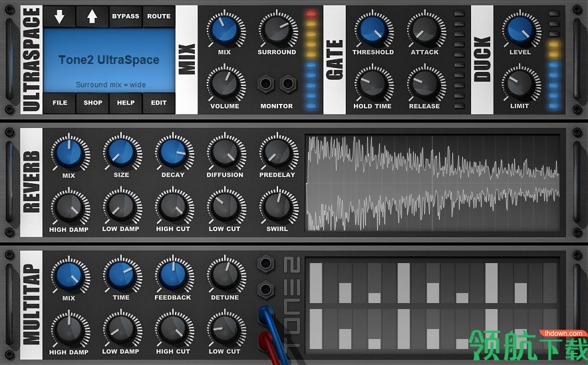Click the multitap DETUNE knob

pyautogui.click(x=225, y=274)
